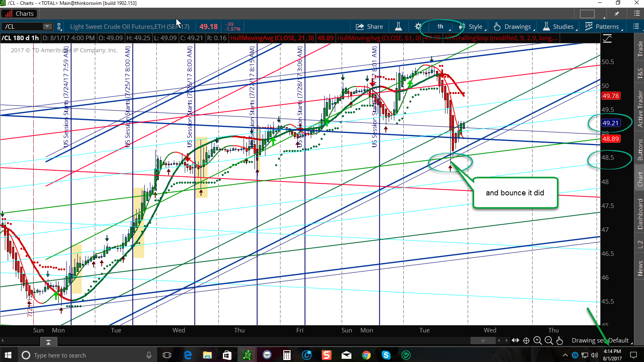Click the pin icon in top bar
Viewport: 644px width, 362px height.
(617, 14)
